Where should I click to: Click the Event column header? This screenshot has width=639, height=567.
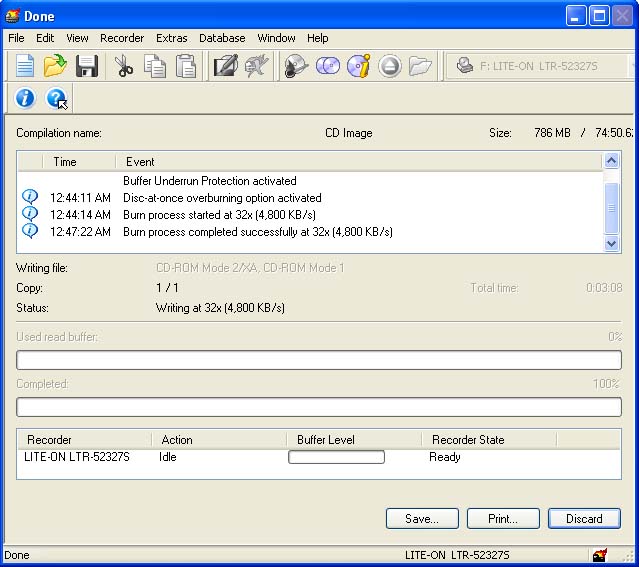pyautogui.click(x=359, y=162)
